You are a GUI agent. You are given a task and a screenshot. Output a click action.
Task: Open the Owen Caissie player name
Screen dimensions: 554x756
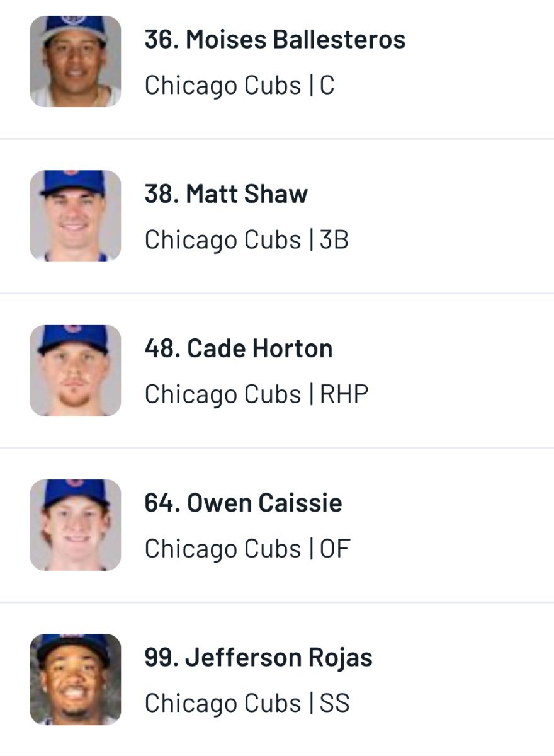tap(243, 503)
